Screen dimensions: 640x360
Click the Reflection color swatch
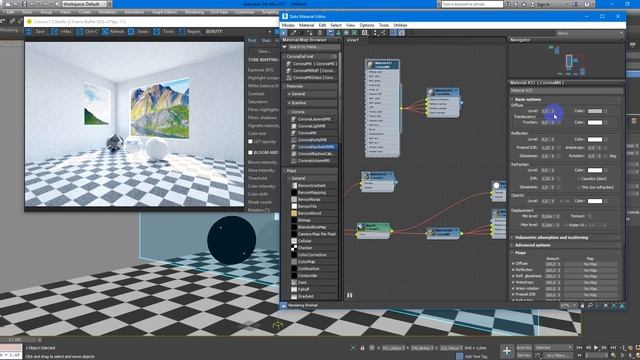tap(595, 140)
